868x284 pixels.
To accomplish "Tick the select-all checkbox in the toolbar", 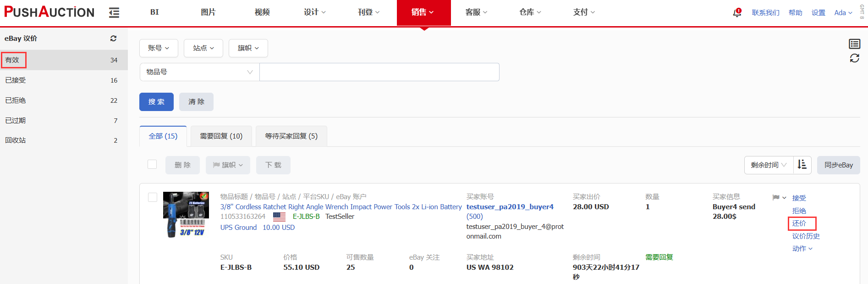I will pyautogui.click(x=152, y=164).
